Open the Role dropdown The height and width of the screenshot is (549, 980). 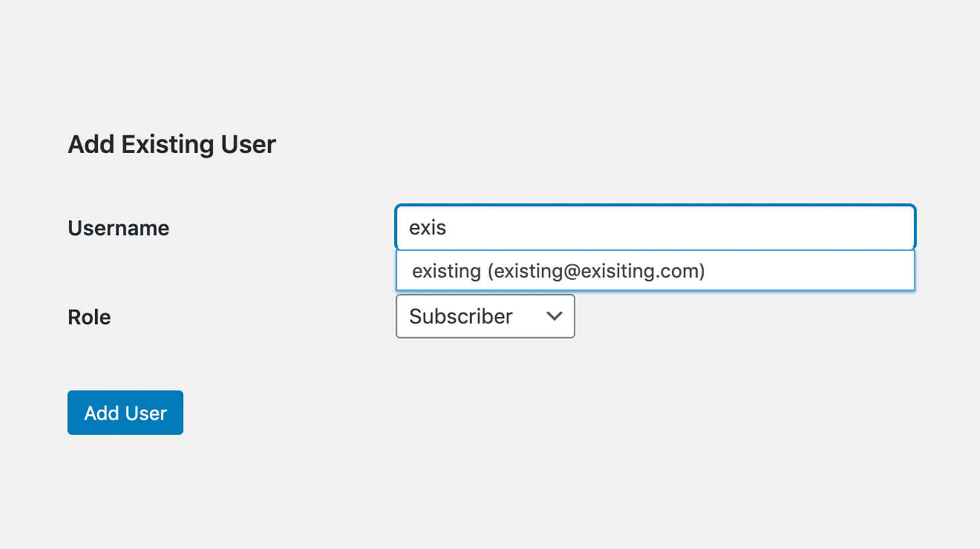pyautogui.click(x=485, y=316)
